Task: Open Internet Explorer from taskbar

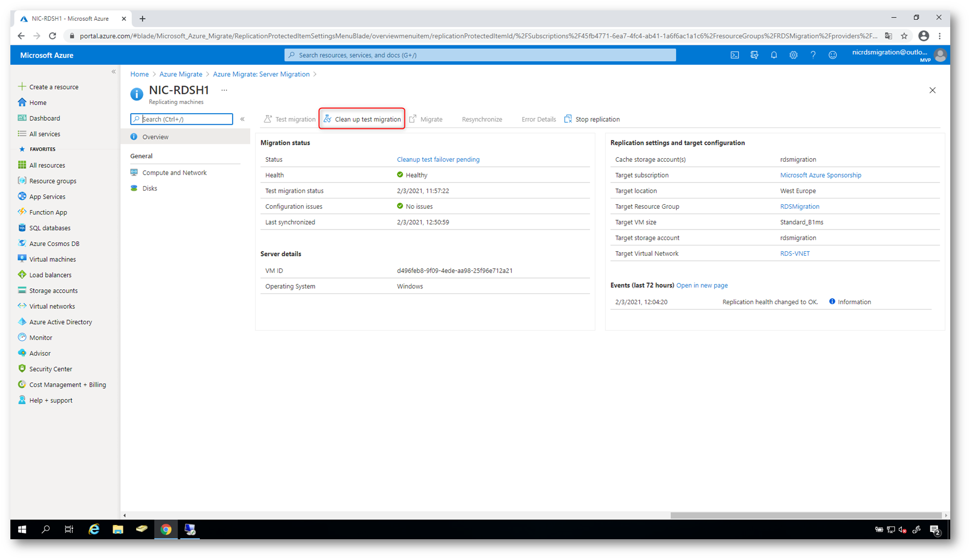Action: point(94,529)
